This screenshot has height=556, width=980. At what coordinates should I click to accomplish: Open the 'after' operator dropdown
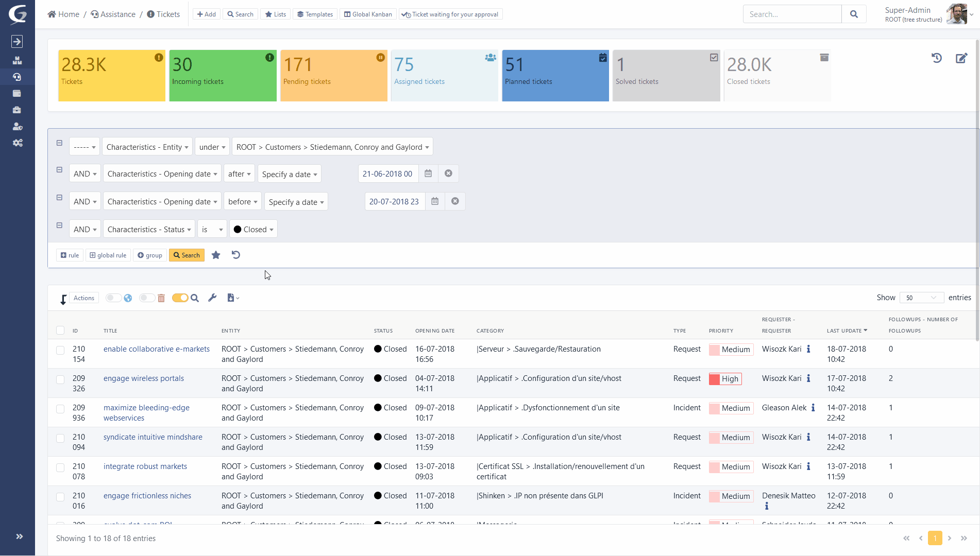[239, 174]
